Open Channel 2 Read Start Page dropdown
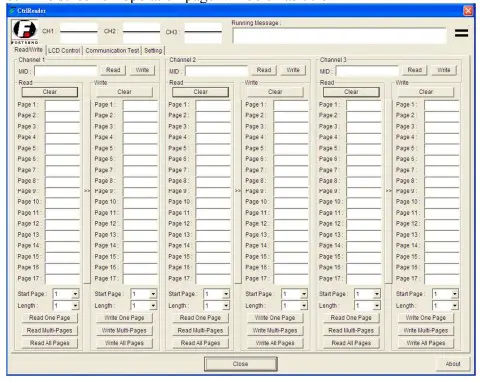Viewport: 481px width, 382px height. [226, 294]
